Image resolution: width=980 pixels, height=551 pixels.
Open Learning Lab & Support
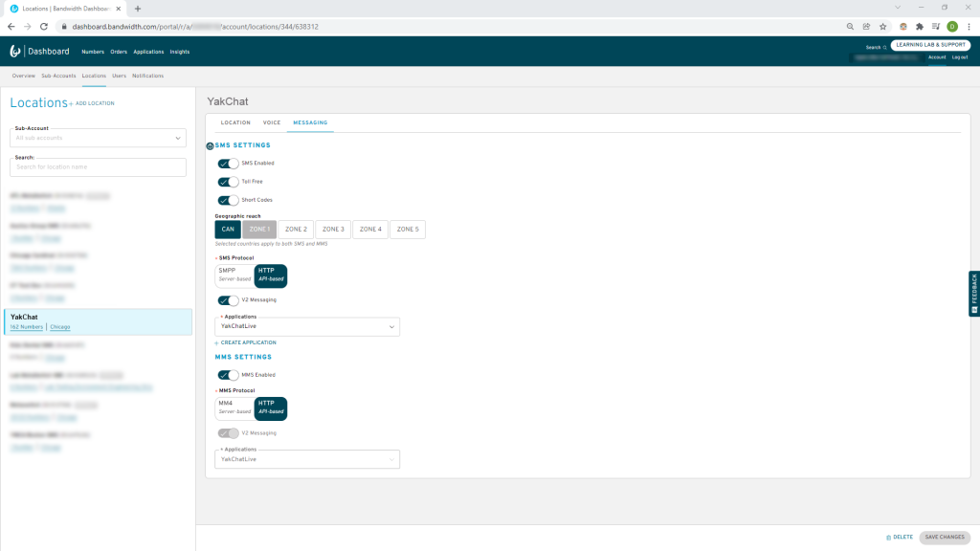930,45
